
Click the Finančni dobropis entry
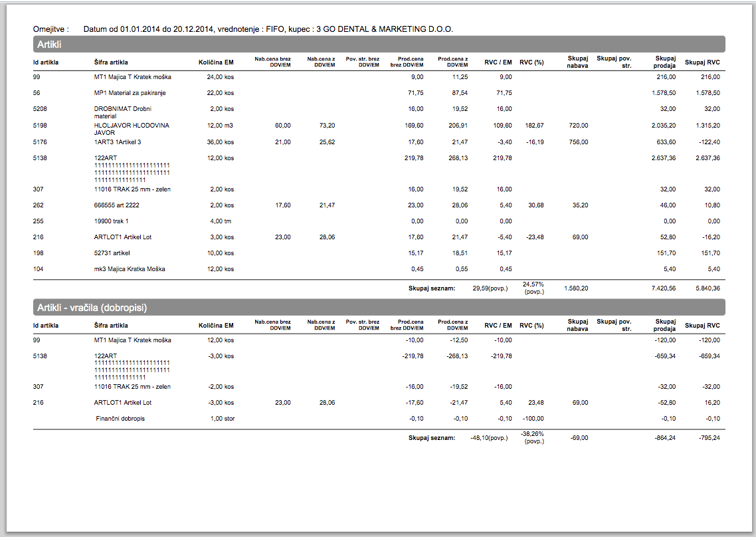point(120,419)
